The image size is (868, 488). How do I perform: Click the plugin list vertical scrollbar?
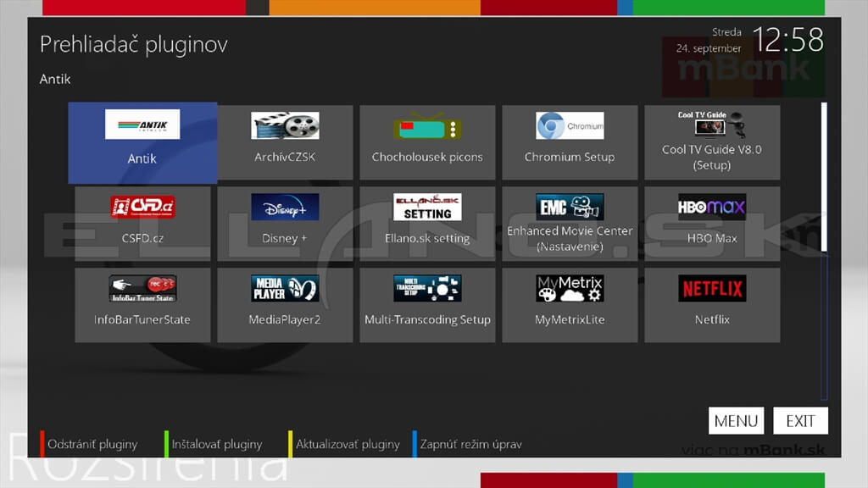824,251
